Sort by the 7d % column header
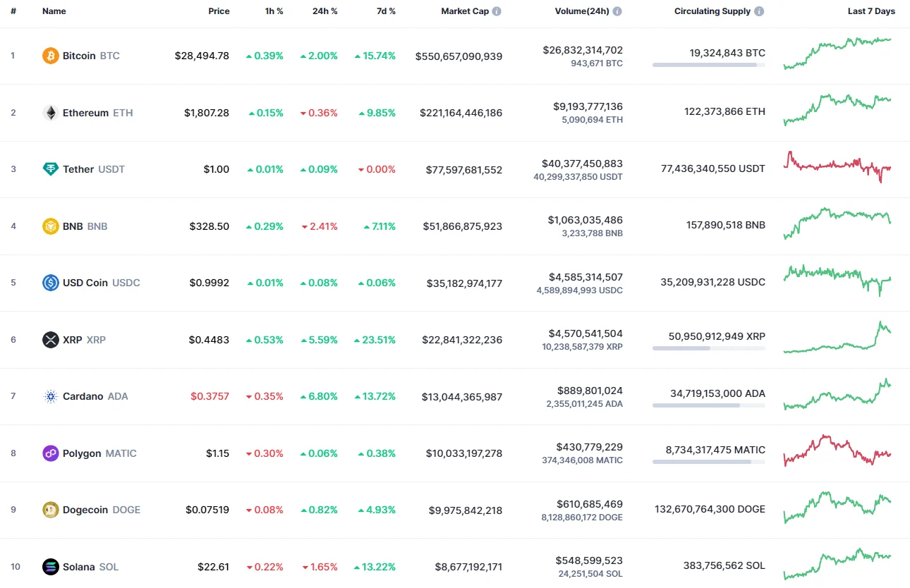Screen dimensions: 910x588 [x=386, y=11]
